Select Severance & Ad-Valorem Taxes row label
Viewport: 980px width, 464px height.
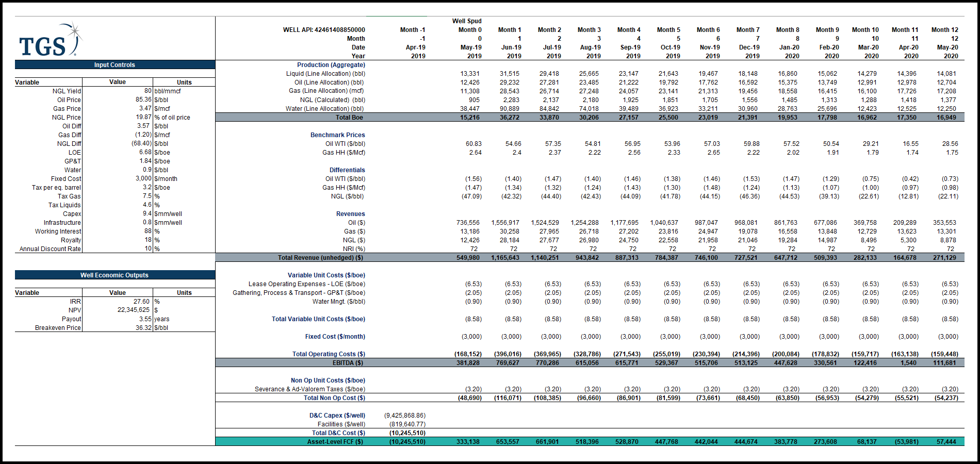309,389
